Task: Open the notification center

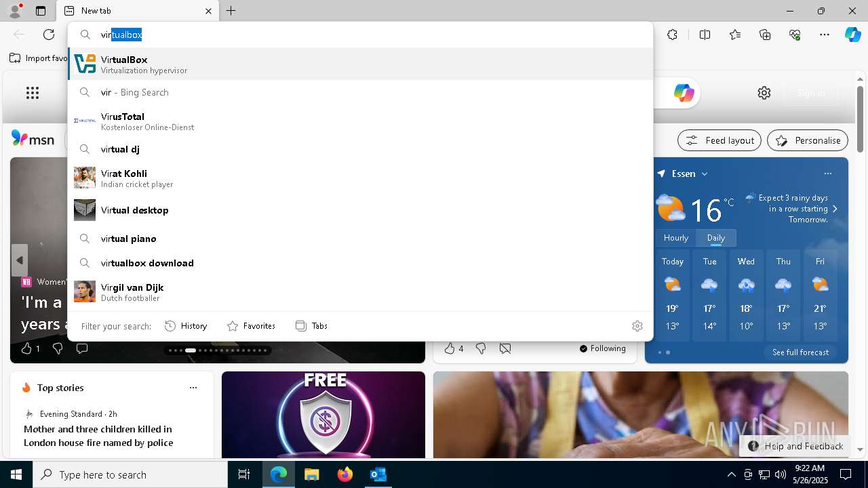Action: (x=846, y=474)
